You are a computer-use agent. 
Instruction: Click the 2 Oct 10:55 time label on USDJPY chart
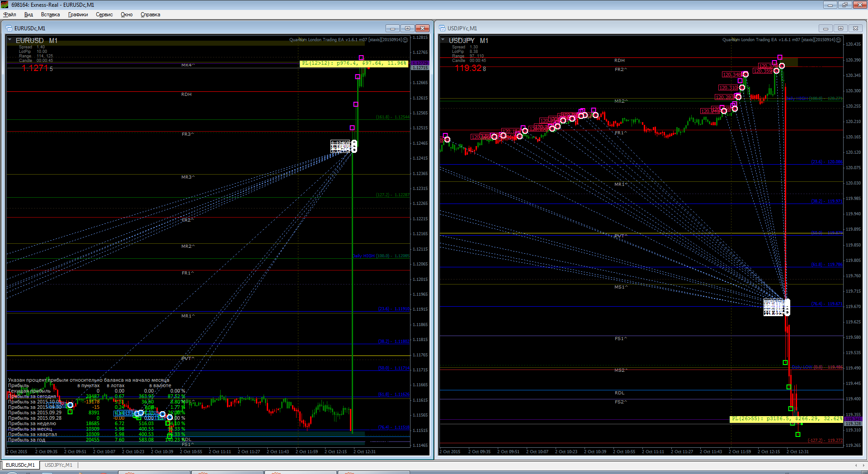point(624,452)
